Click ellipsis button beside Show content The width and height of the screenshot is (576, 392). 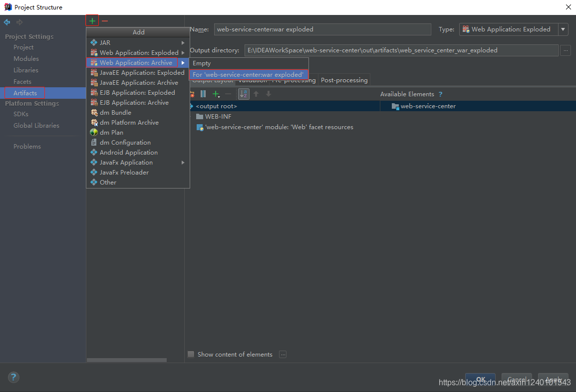283,355
